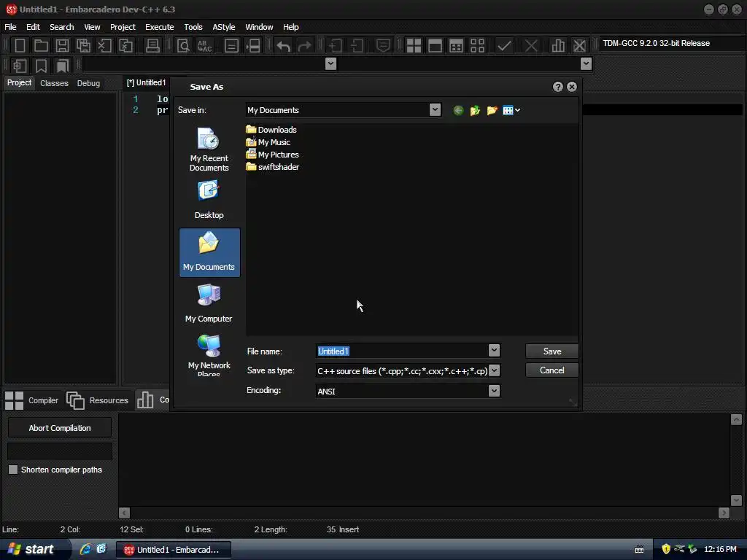747x560 pixels.
Task: Click the Redo arrow toolbar icon
Action: click(x=304, y=46)
